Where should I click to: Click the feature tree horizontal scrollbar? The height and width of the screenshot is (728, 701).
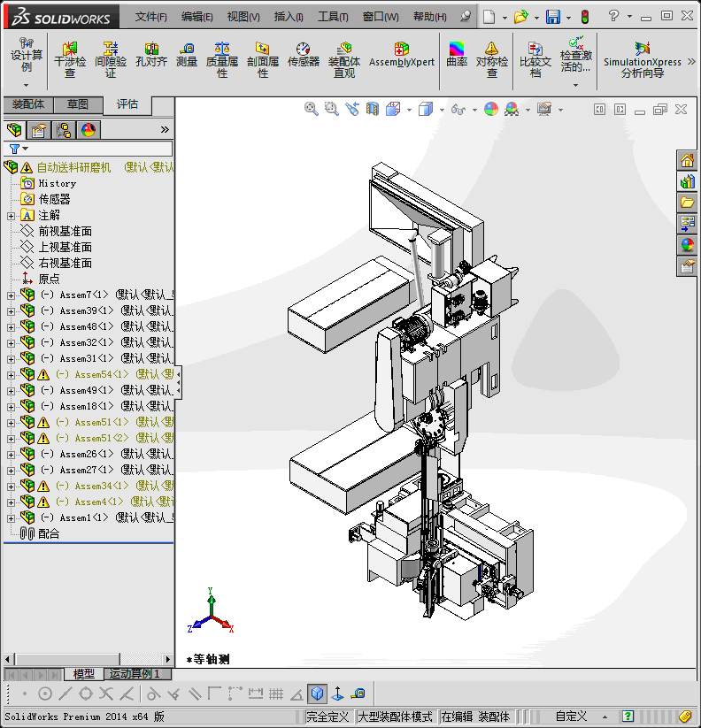pyautogui.click(x=67, y=659)
